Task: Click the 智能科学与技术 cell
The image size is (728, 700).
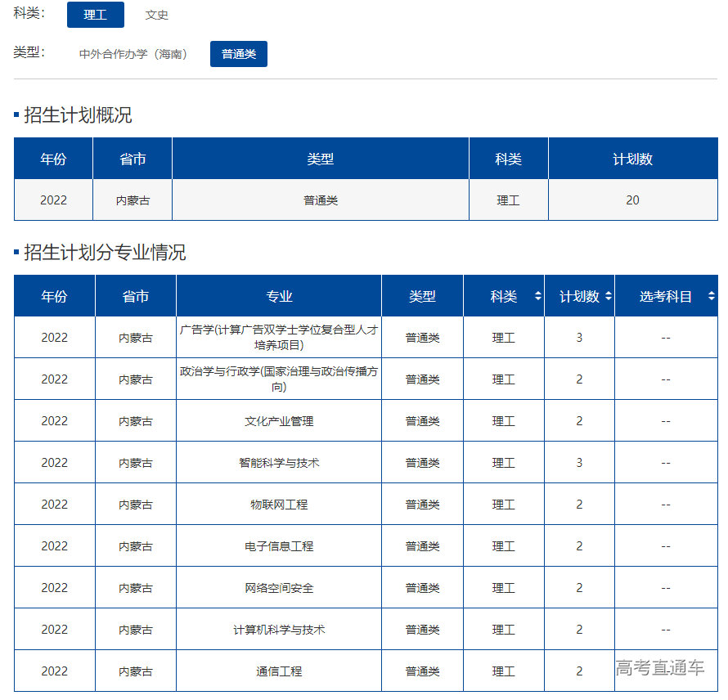Action: click(x=279, y=462)
